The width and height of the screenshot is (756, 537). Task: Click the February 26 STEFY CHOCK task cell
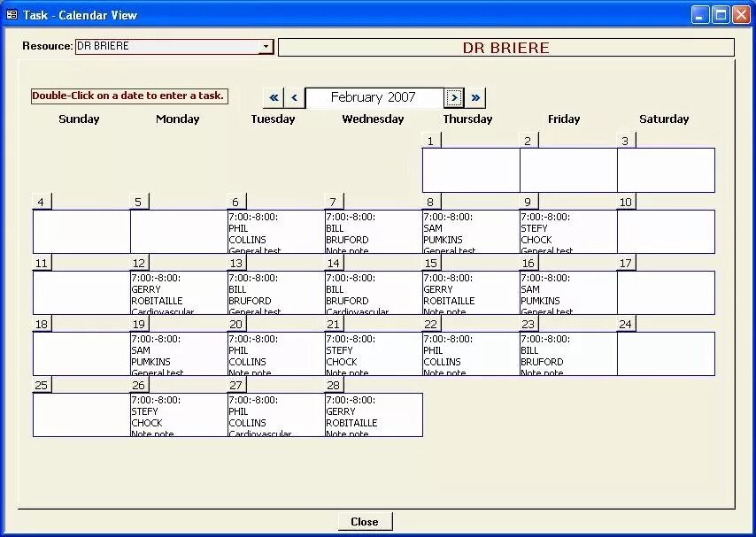pyautogui.click(x=179, y=415)
